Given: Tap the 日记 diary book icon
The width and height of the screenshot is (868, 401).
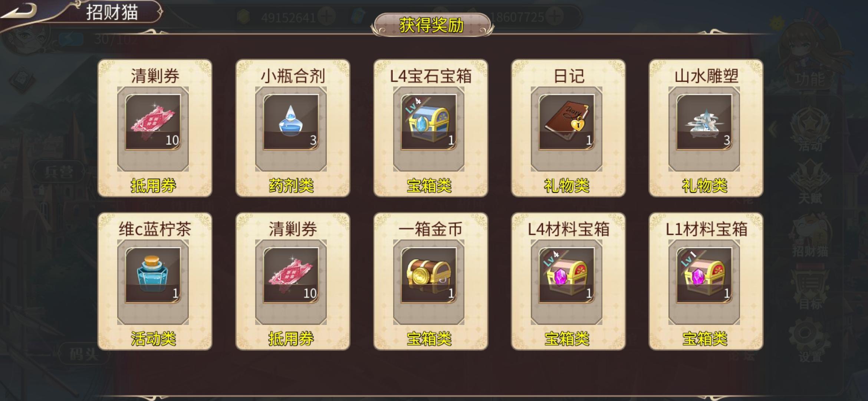Looking at the screenshot, I should point(566,122).
